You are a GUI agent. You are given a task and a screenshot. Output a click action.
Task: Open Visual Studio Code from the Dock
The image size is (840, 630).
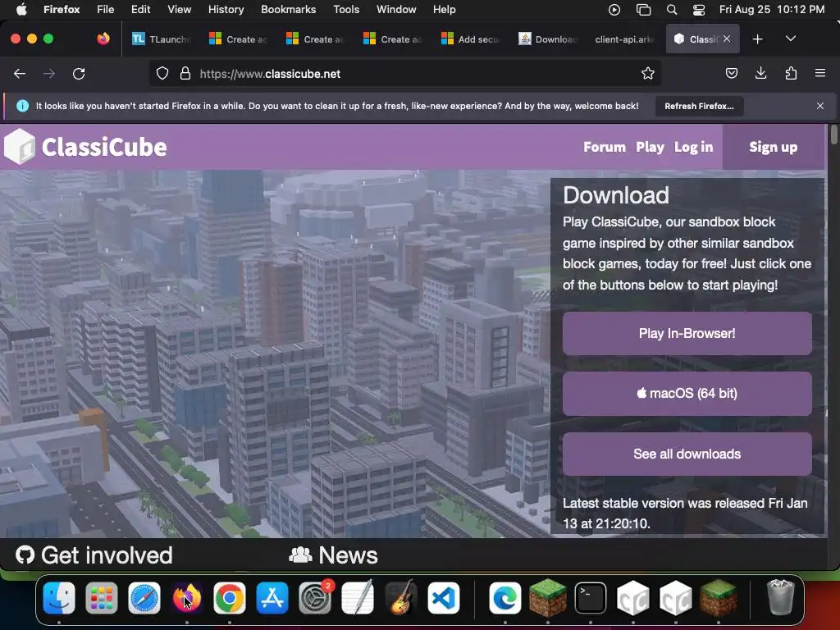443,598
